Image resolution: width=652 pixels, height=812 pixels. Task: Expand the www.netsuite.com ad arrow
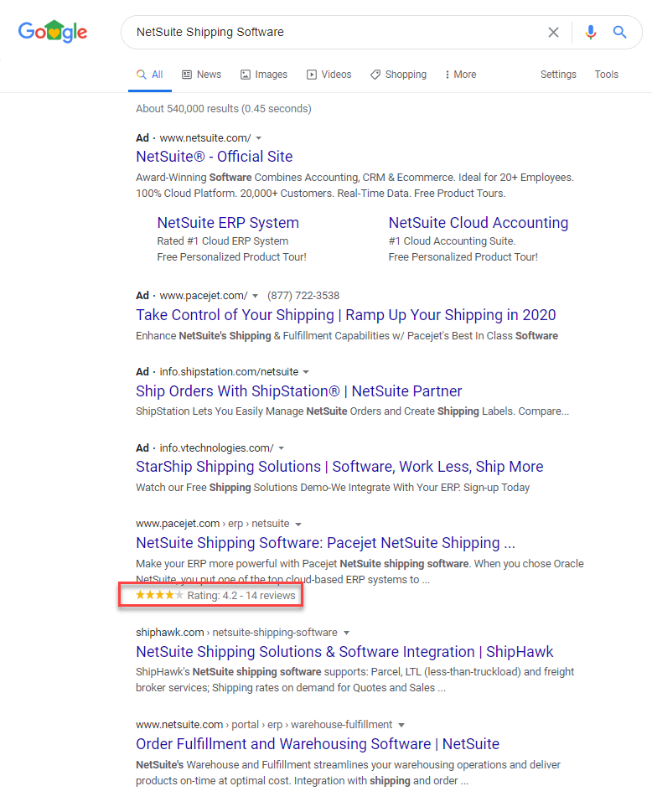pos(259,138)
